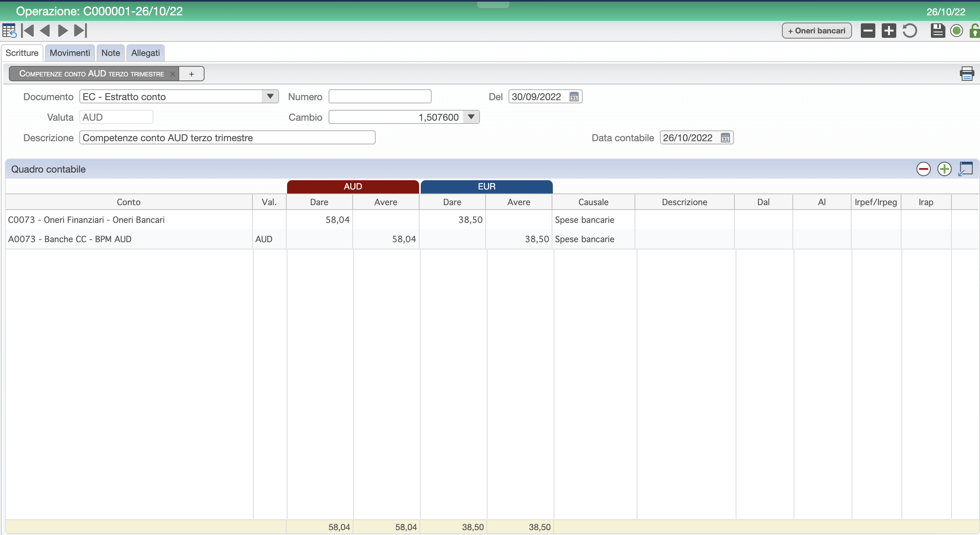Viewport: 980px width, 535px height.
Task: Click the Dal column header
Action: pos(763,202)
